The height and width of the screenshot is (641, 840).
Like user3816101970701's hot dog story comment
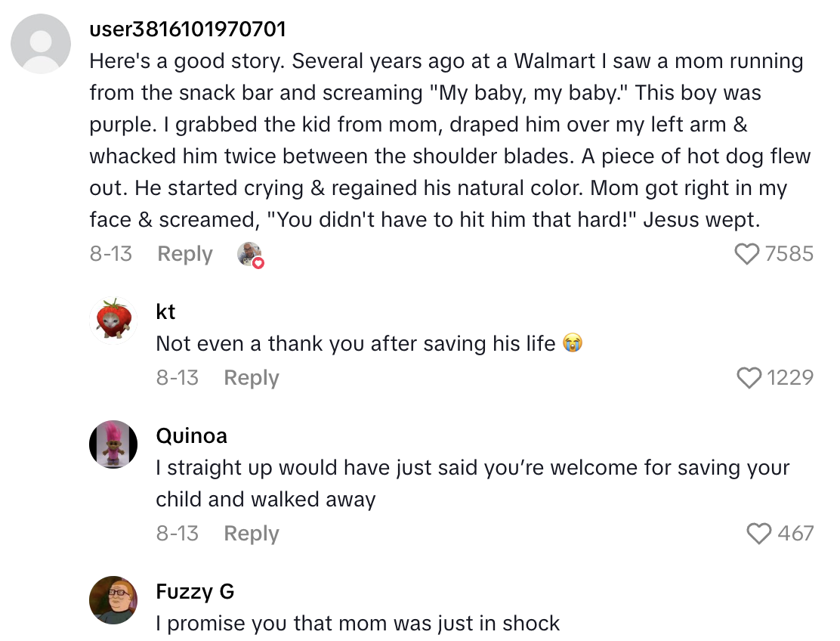point(748,255)
